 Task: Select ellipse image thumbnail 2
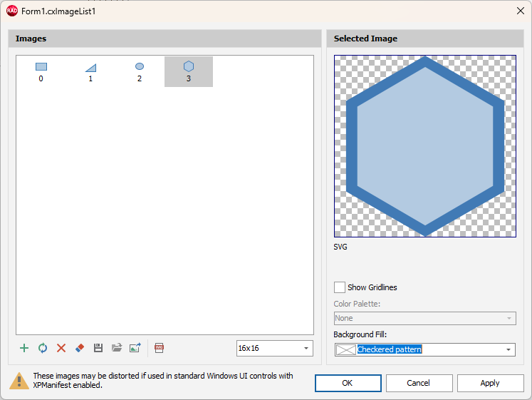pos(140,71)
